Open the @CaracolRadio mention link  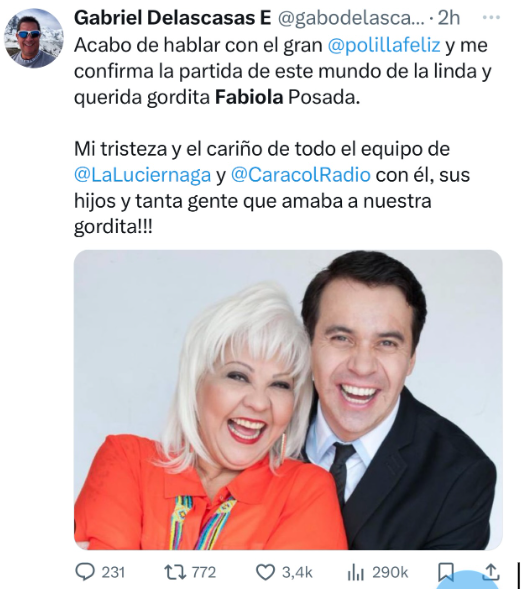tap(301, 175)
